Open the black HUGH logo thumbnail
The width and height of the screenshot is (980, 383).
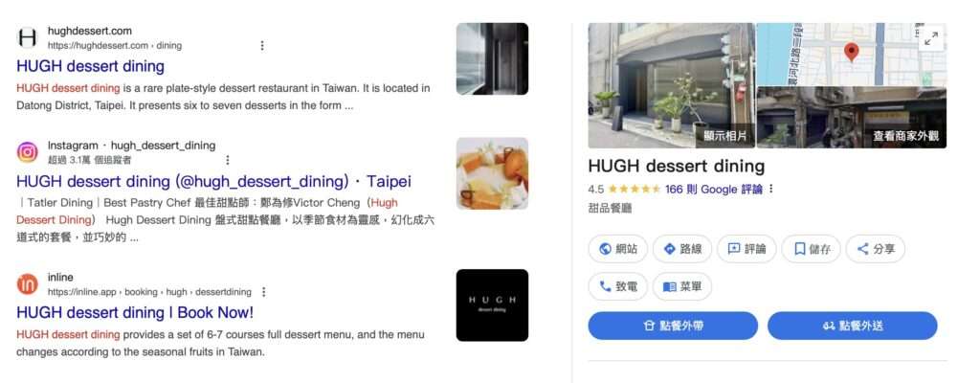point(492,305)
